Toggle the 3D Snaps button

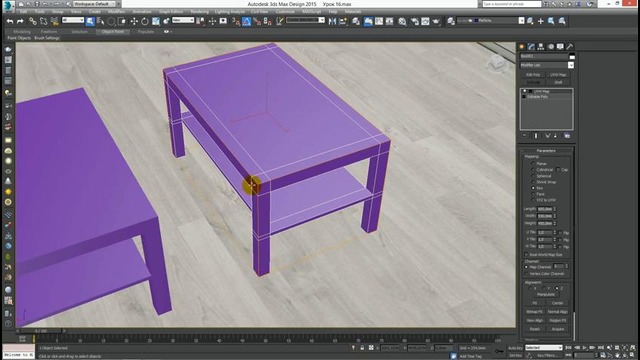(236, 21)
